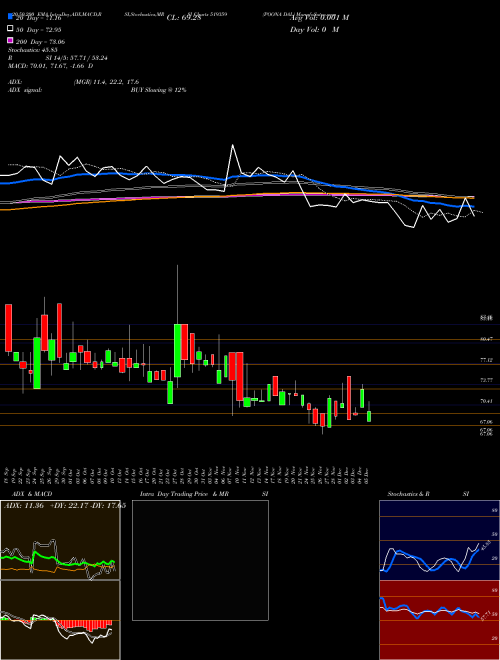Click the 73.77 price level label
The image size is (500, 660).
(x=486, y=380)
